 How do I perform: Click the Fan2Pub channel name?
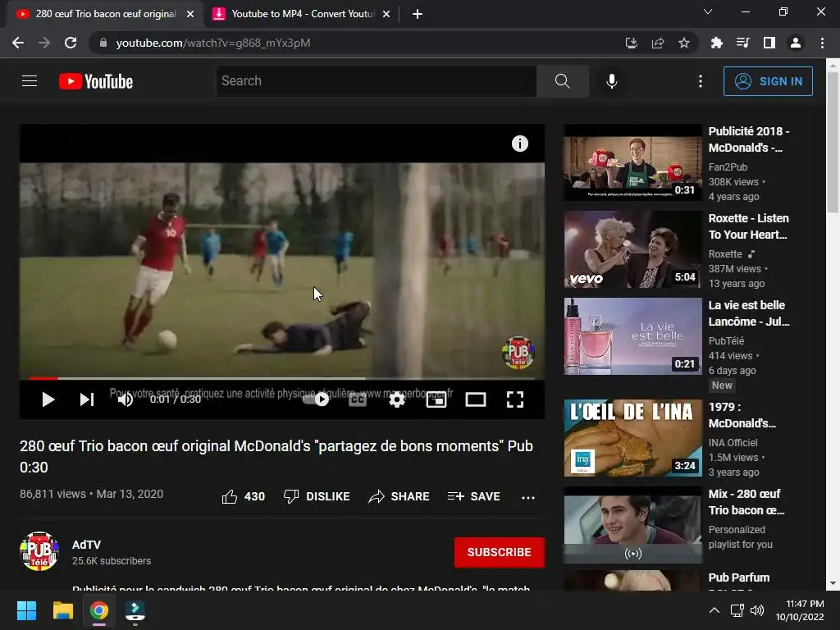(728, 167)
